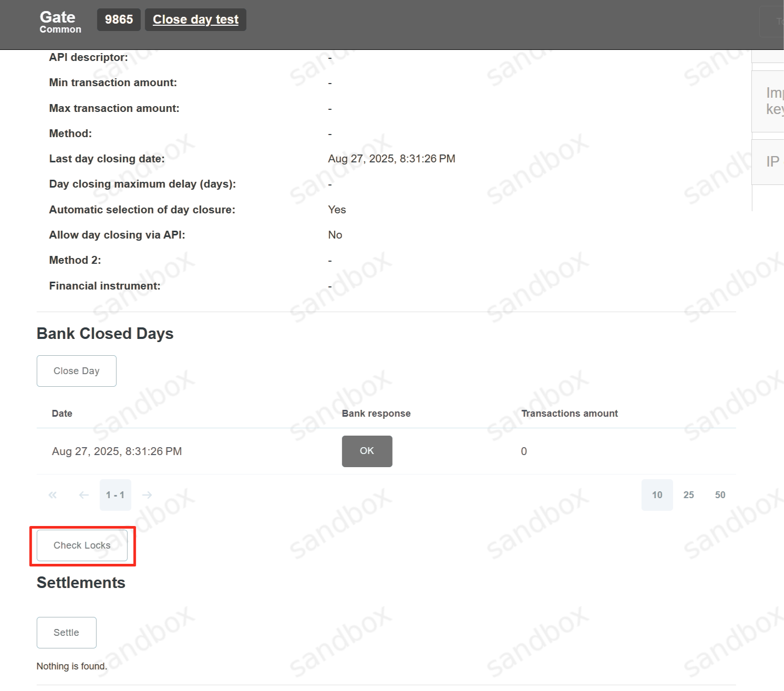The width and height of the screenshot is (784, 691).
Task: Click the next page arrow
Action: pyautogui.click(x=147, y=495)
